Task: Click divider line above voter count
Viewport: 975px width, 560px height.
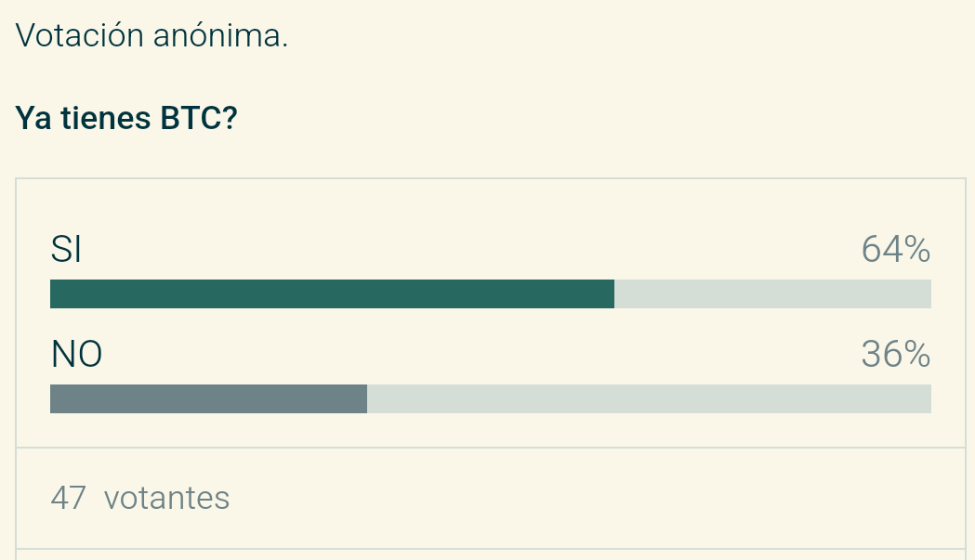Action: (491, 448)
